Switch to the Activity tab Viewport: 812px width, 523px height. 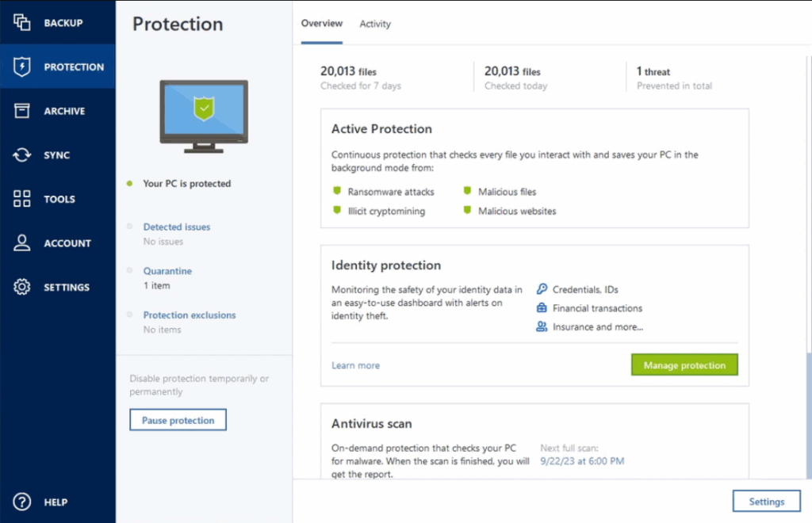(x=375, y=24)
